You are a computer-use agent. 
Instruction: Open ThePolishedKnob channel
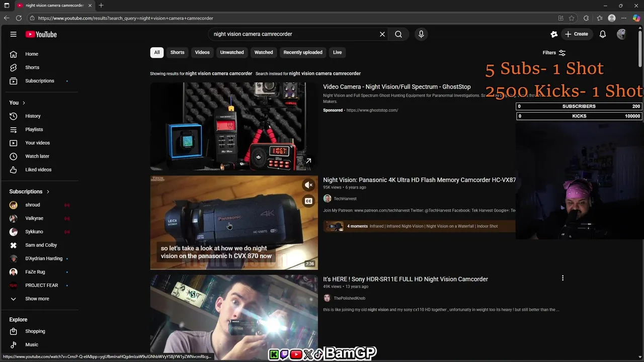pyautogui.click(x=349, y=298)
